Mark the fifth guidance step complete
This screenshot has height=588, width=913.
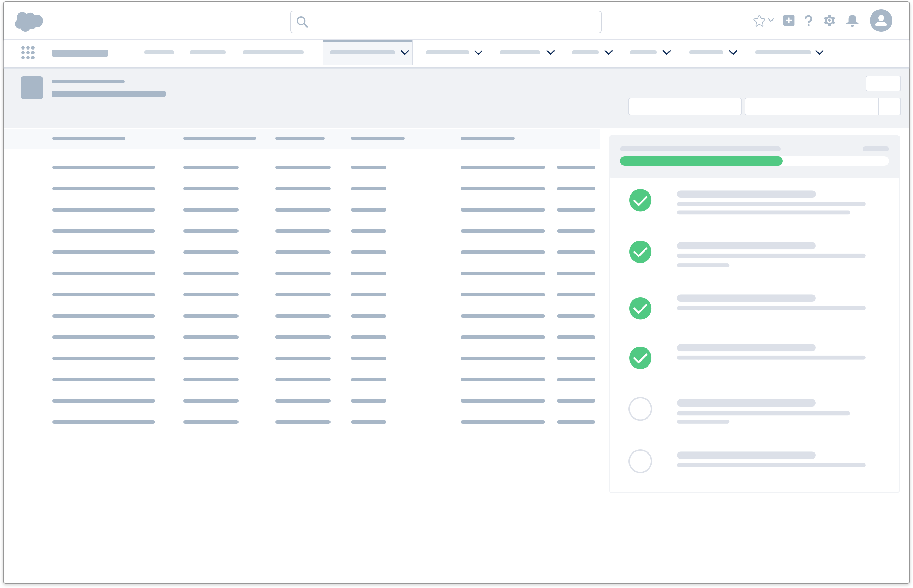(641, 409)
